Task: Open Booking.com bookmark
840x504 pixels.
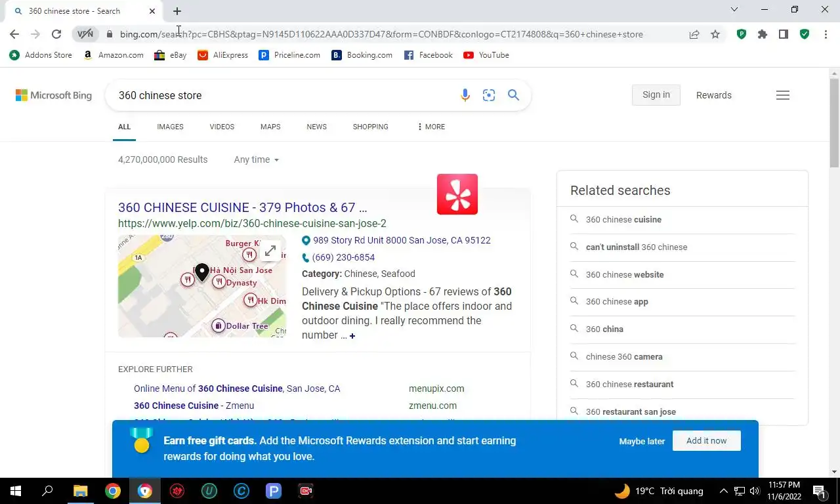Action: tap(362, 55)
